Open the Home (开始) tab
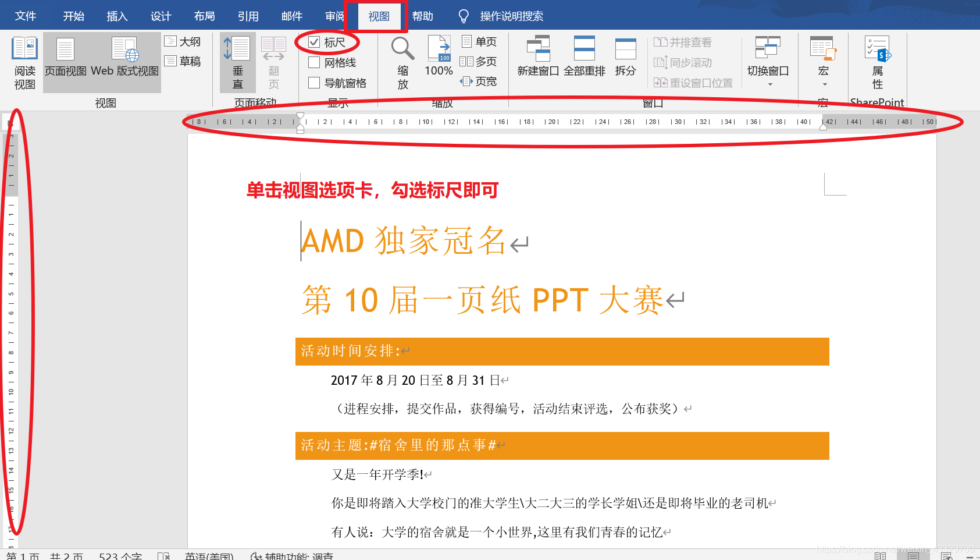Viewport: 980px width, 560px height. coord(74,16)
